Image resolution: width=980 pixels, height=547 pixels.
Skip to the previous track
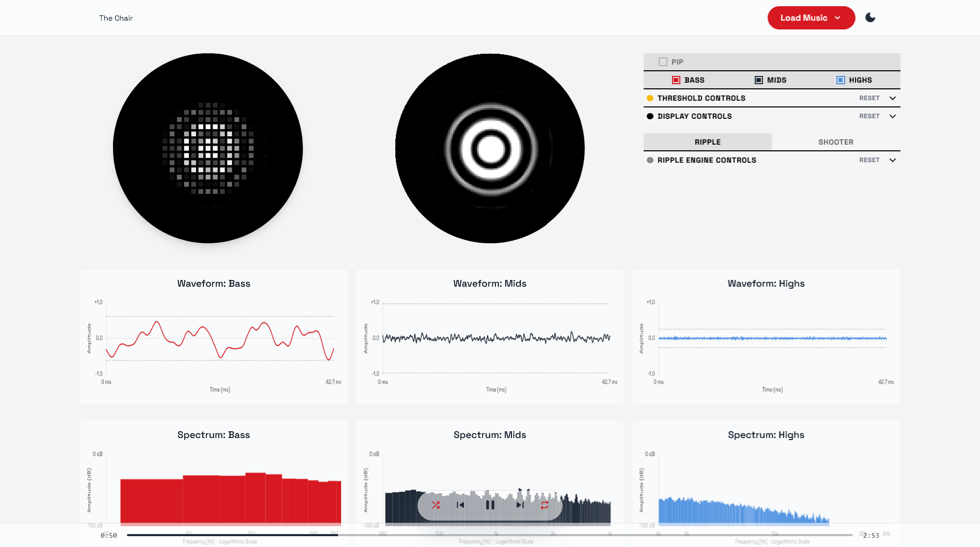[x=460, y=505]
